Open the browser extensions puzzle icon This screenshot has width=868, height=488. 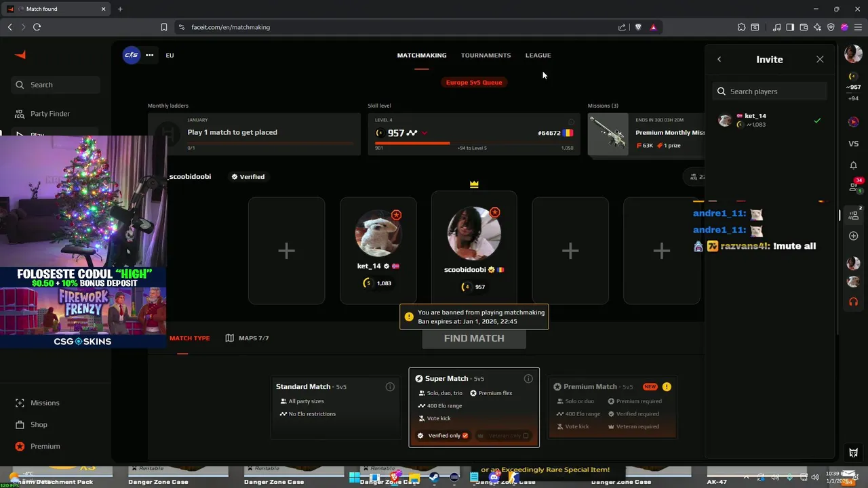point(741,27)
